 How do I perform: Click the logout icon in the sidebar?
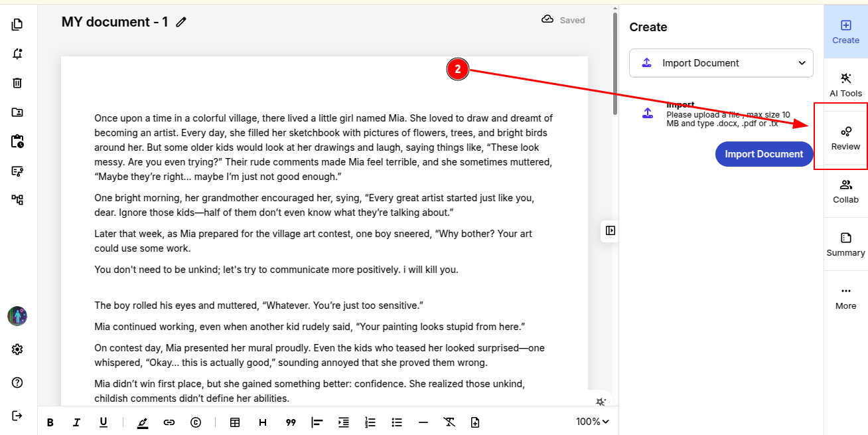pos(17,416)
